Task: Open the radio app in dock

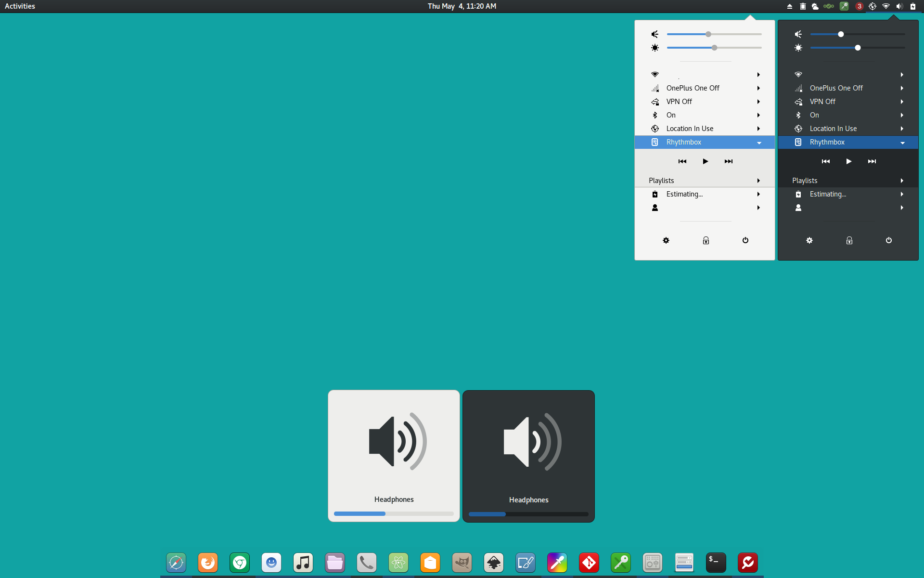Action: click(x=653, y=563)
